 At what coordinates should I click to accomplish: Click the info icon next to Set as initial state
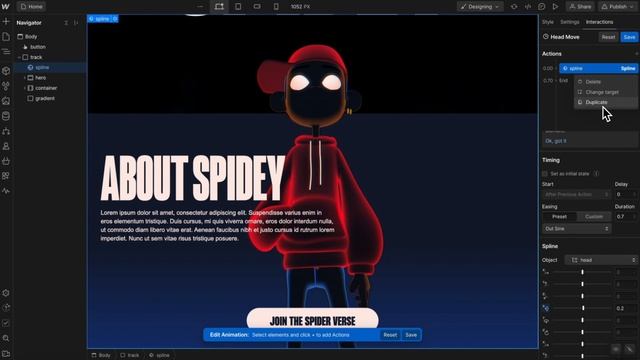pos(596,174)
